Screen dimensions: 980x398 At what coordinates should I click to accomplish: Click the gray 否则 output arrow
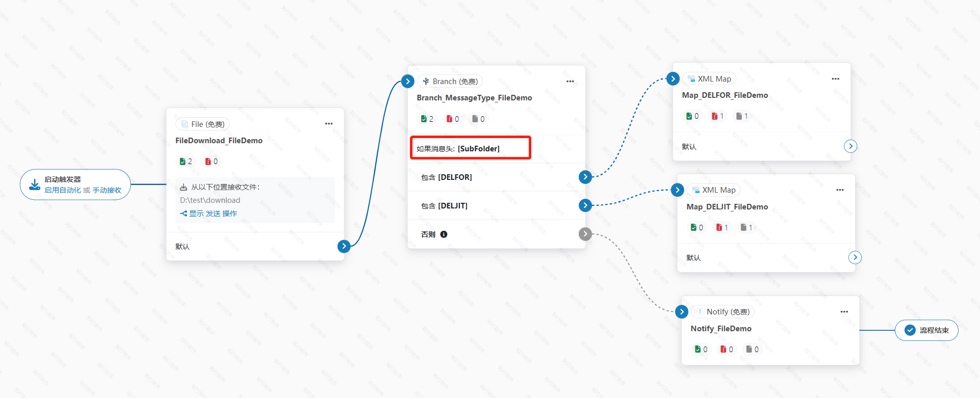(585, 234)
